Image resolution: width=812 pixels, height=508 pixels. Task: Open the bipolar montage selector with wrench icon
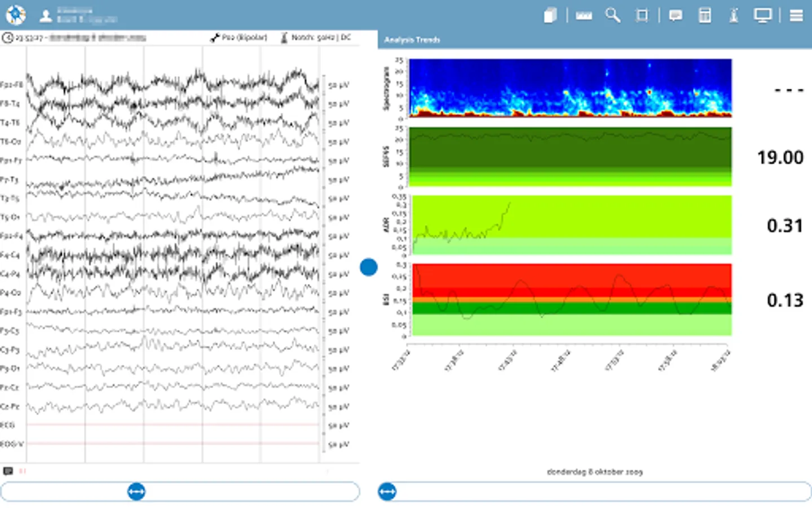point(239,38)
